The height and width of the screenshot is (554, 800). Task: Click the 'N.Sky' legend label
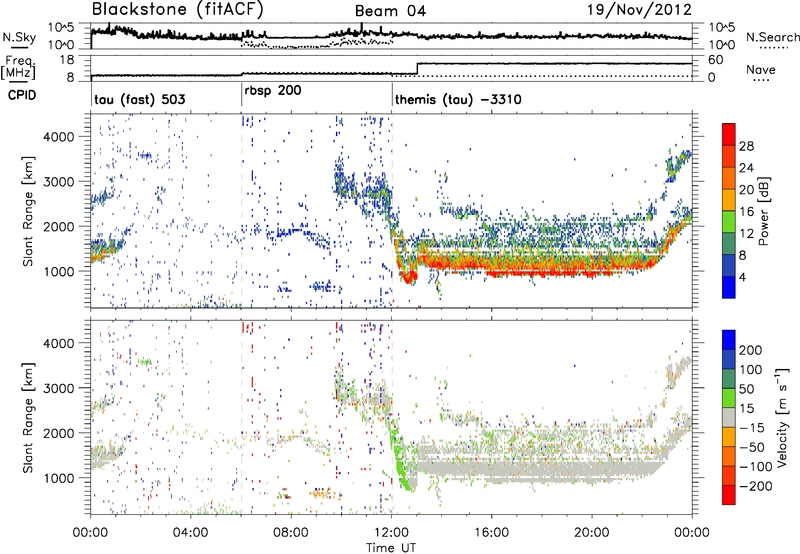click(x=19, y=37)
